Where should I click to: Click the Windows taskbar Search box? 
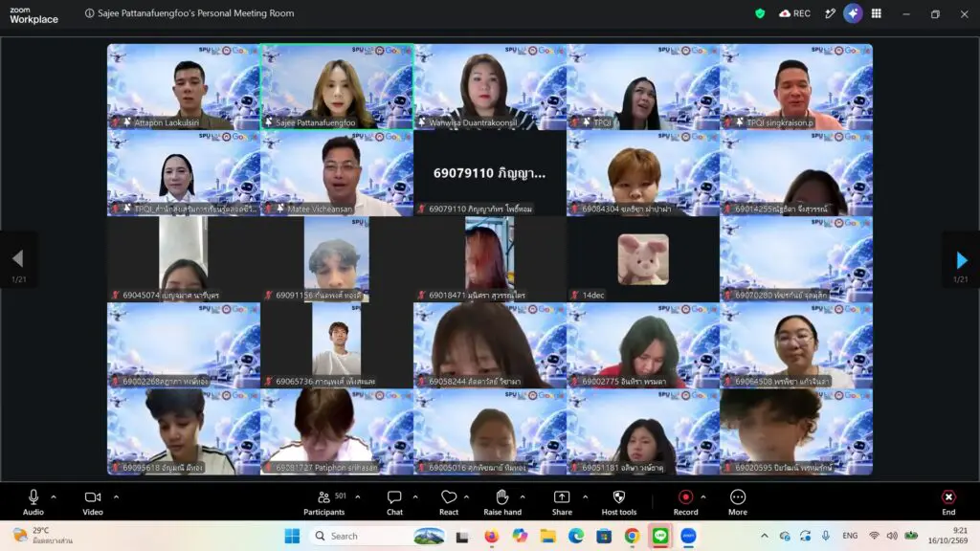[378, 536]
